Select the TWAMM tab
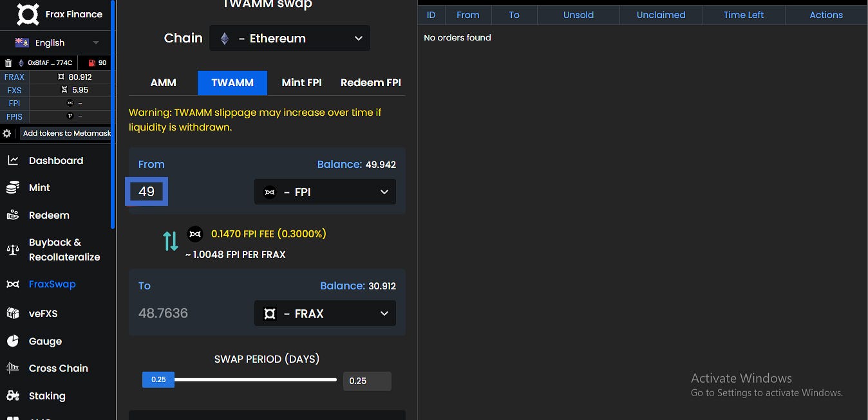Viewport: 868px width, 420px height. coord(232,82)
